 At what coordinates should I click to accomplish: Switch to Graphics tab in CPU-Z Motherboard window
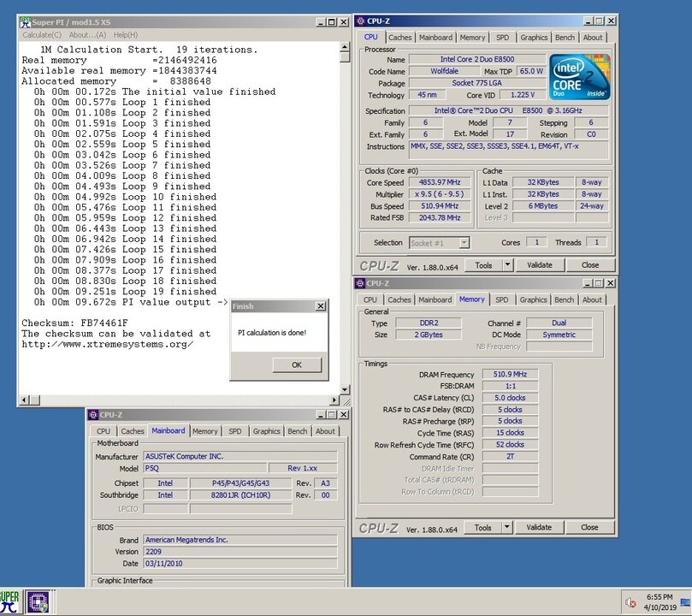click(x=266, y=431)
